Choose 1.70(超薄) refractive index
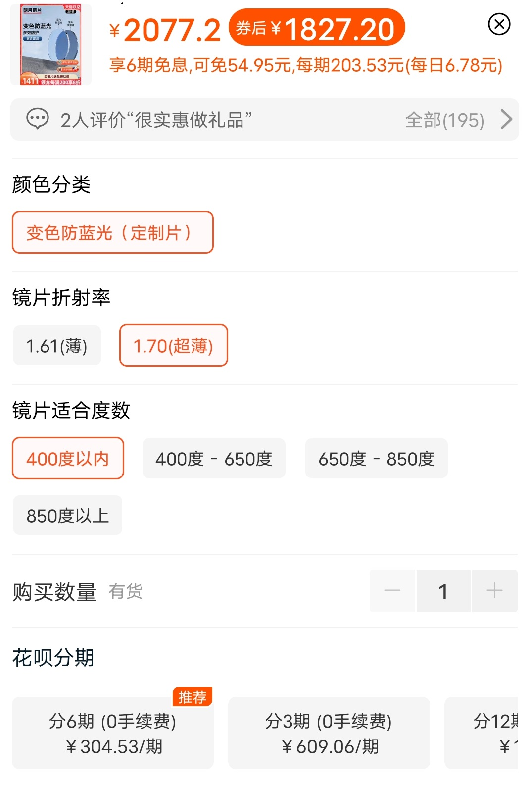Viewport: 532px width, 793px height. pyautogui.click(x=173, y=346)
